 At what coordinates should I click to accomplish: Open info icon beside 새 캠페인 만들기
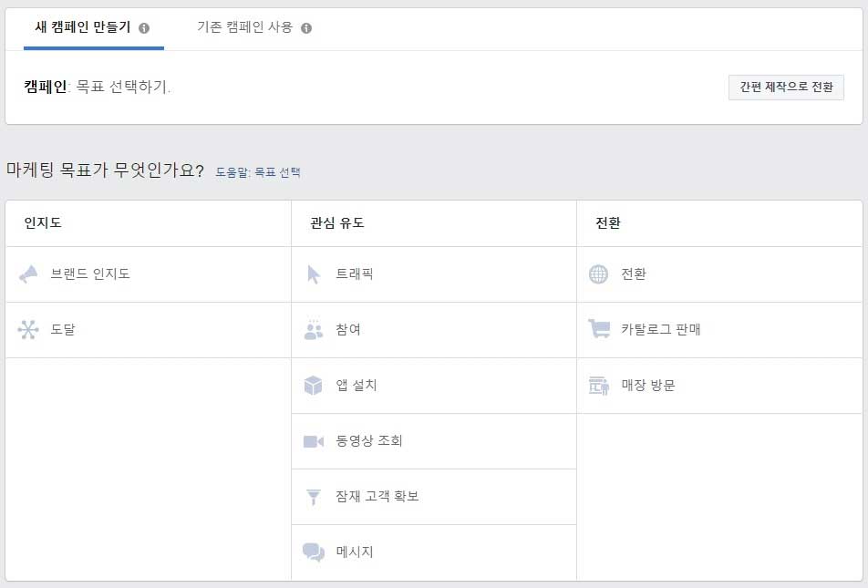pyautogui.click(x=144, y=27)
